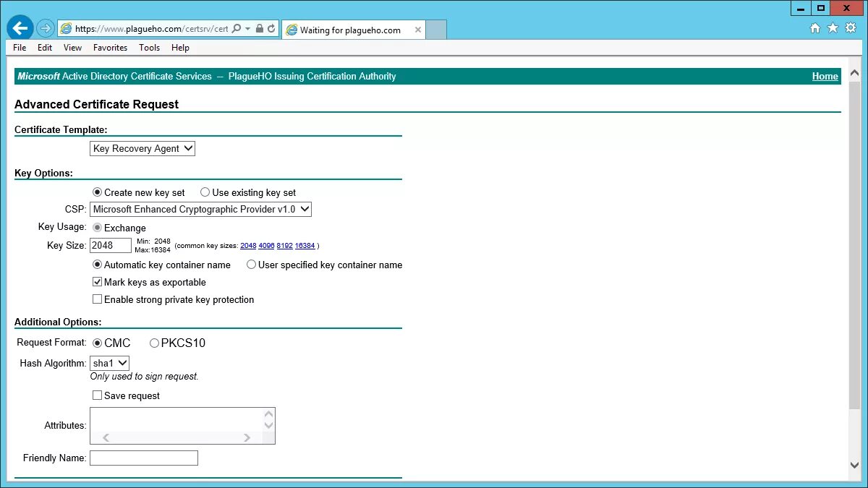Viewport: 868px width, 488px height.
Task: Click the 'Min: 2048' text
Action: pos(153,241)
